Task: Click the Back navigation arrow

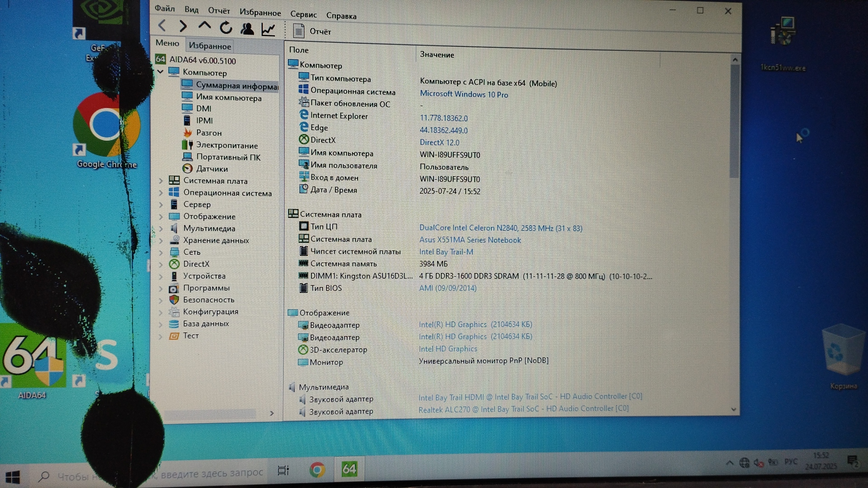Action: point(162,26)
